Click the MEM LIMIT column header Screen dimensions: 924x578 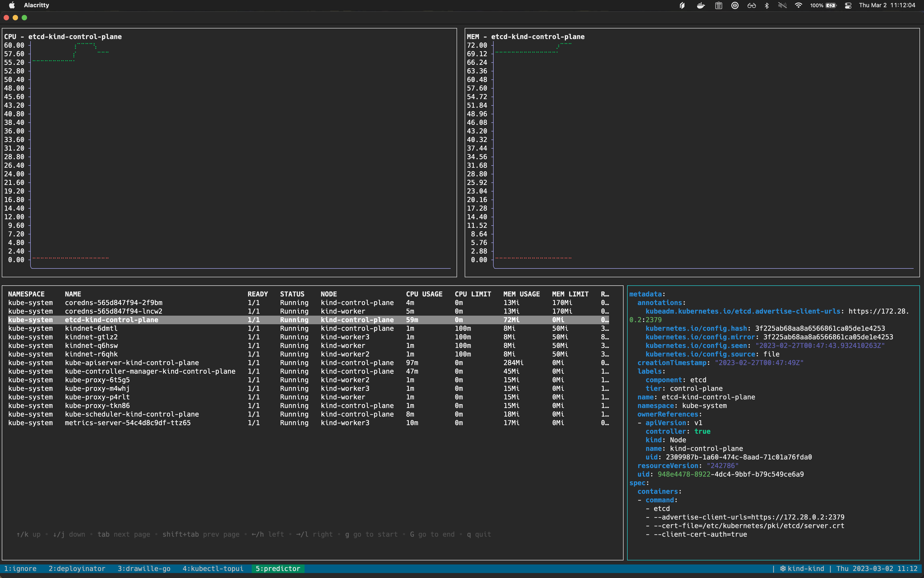pyautogui.click(x=570, y=294)
